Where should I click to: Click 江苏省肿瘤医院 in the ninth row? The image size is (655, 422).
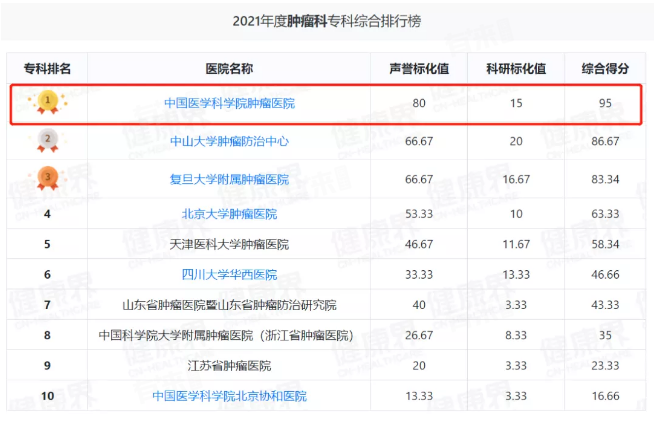point(229,366)
